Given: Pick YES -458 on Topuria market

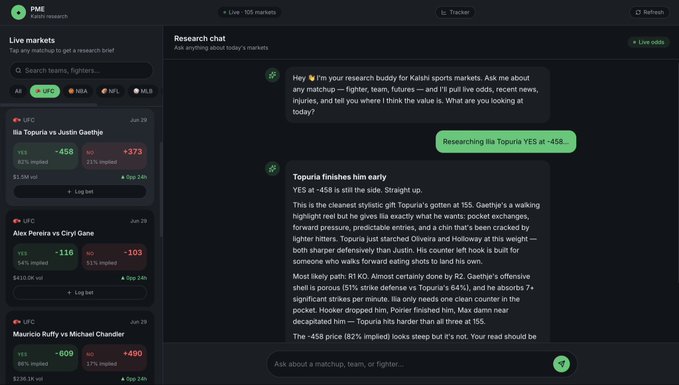Looking at the screenshot, I should [45, 155].
